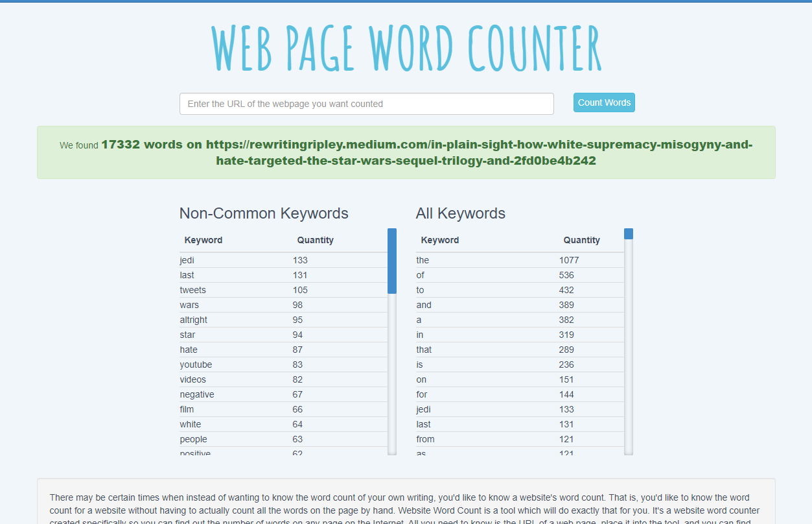Select the 'last' row in Non-Common Keywords
The height and width of the screenshot is (524, 812).
click(x=283, y=275)
